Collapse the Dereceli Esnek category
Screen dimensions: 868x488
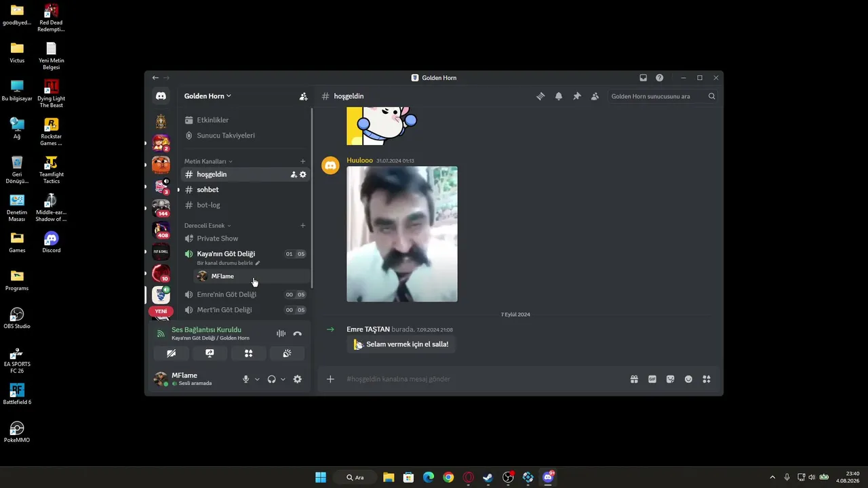click(x=208, y=226)
